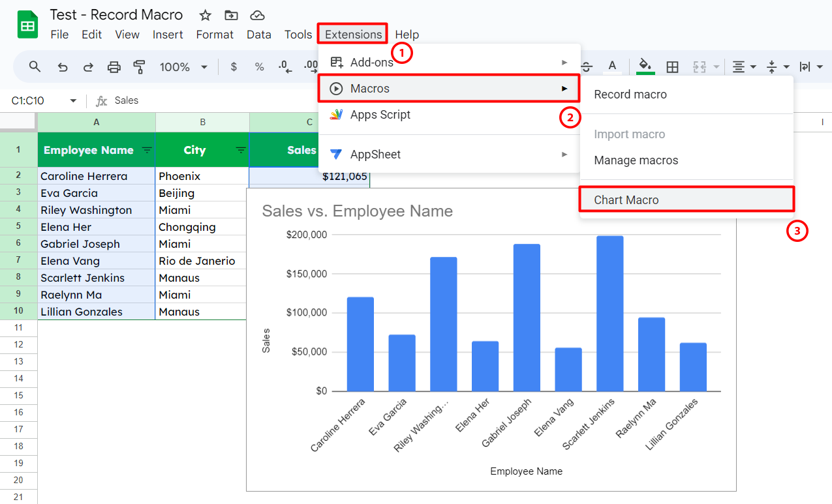The height and width of the screenshot is (504, 832).
Task: Select Manage macros
Action: point(686,160)
